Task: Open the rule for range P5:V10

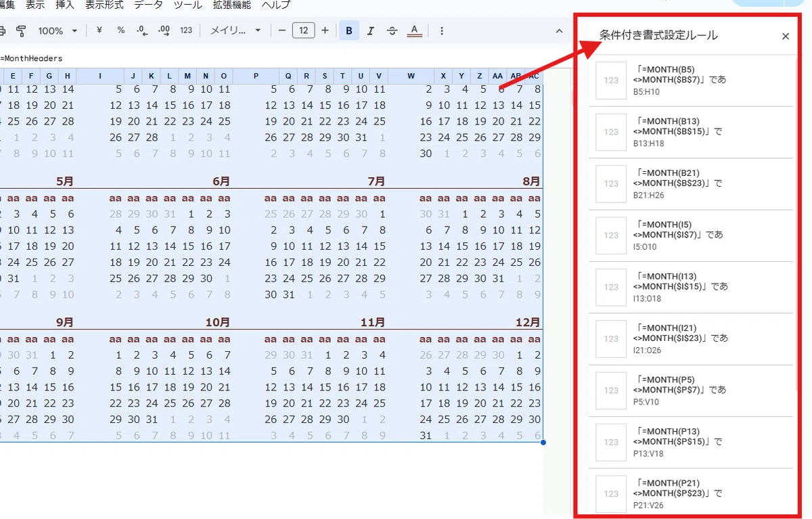Action: point(691,390)
